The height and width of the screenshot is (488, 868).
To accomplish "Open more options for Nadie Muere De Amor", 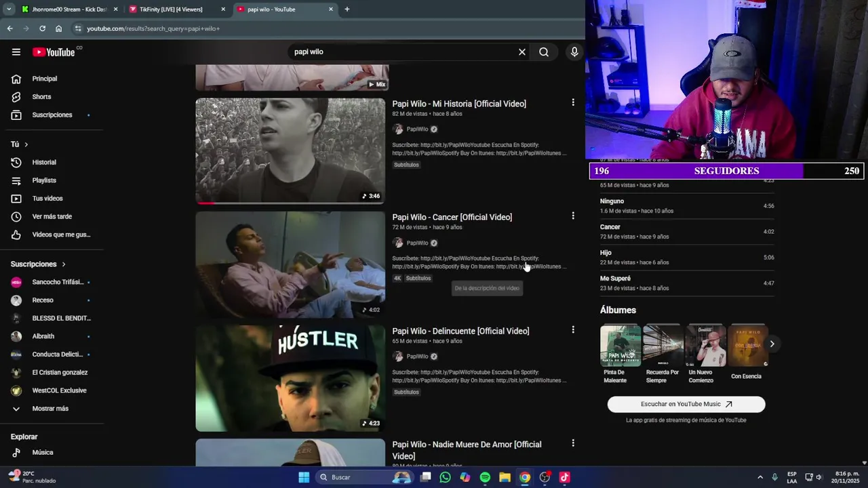I will (573, 443).
